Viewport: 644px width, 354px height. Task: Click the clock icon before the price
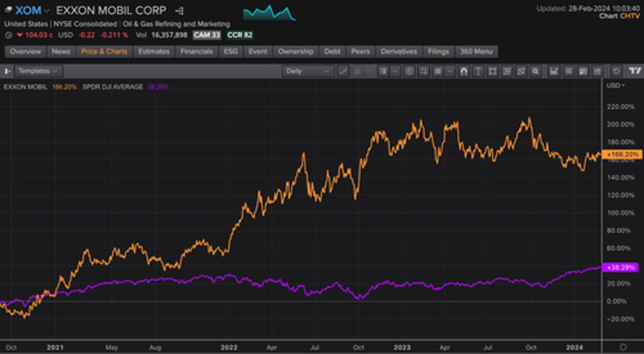click(x=8, y=35)
